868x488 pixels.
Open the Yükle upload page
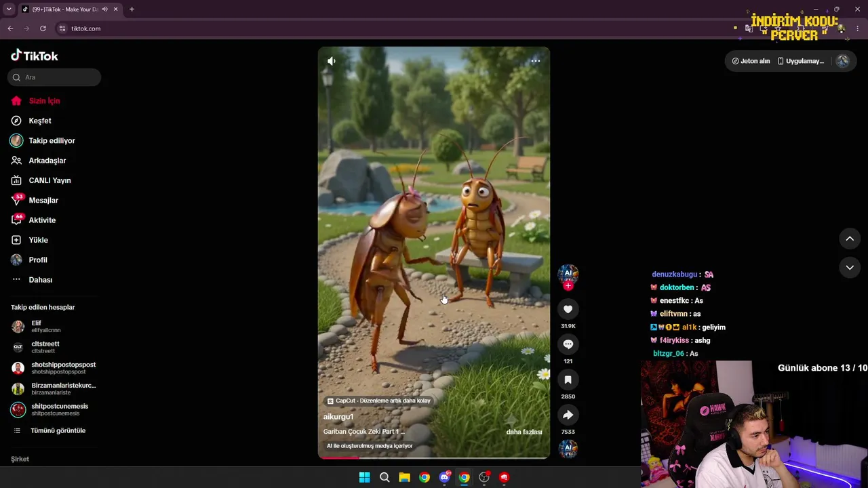(x=29, y=240)
